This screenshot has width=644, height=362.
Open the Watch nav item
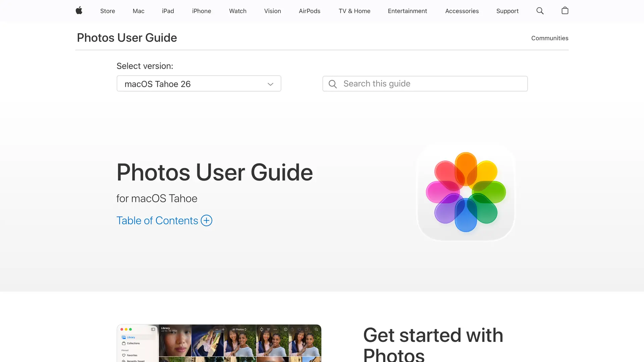click(x=238, y=11)
